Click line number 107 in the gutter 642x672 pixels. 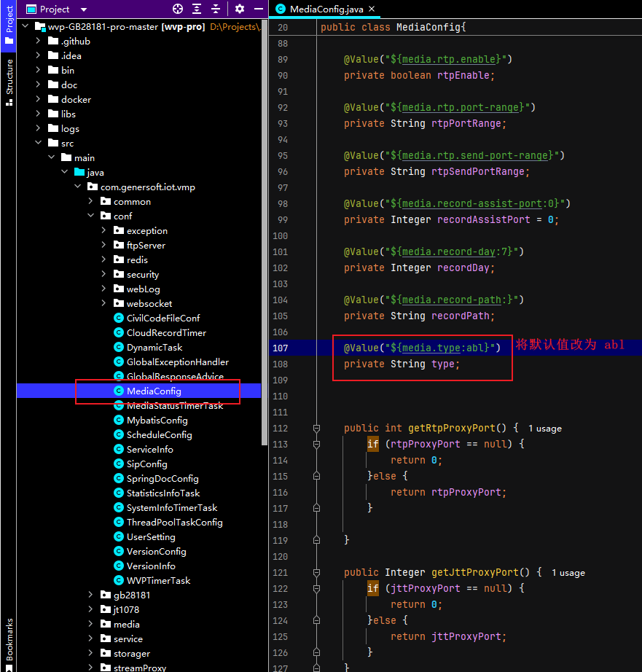click(281, 348)
